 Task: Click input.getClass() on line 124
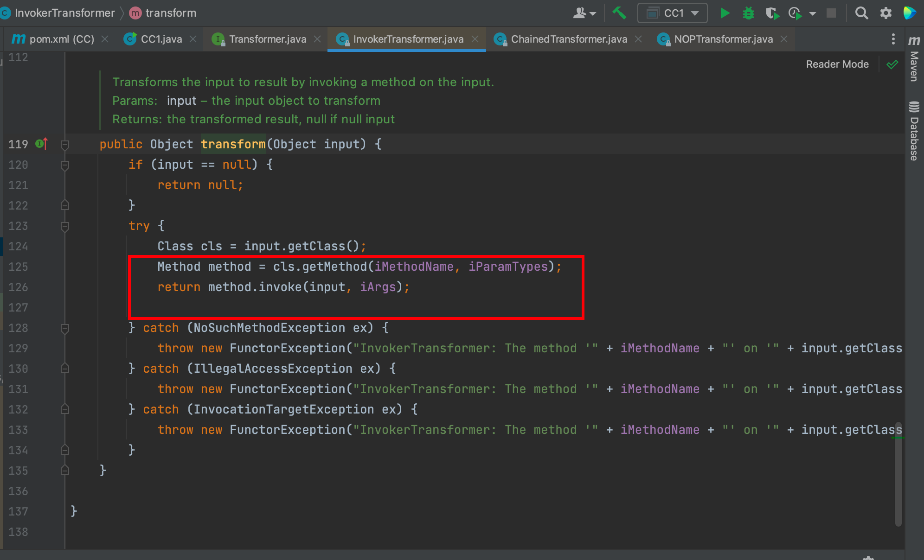coord(302,246)
